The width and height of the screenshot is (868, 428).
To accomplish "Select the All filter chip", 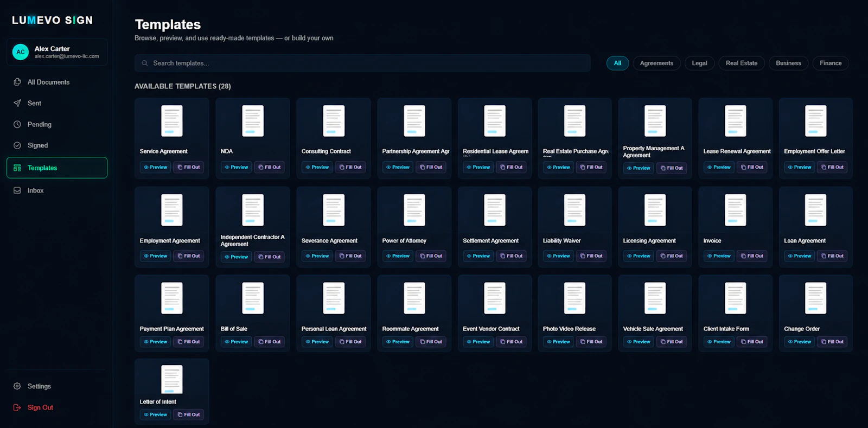I will click(x=617, y=63).
